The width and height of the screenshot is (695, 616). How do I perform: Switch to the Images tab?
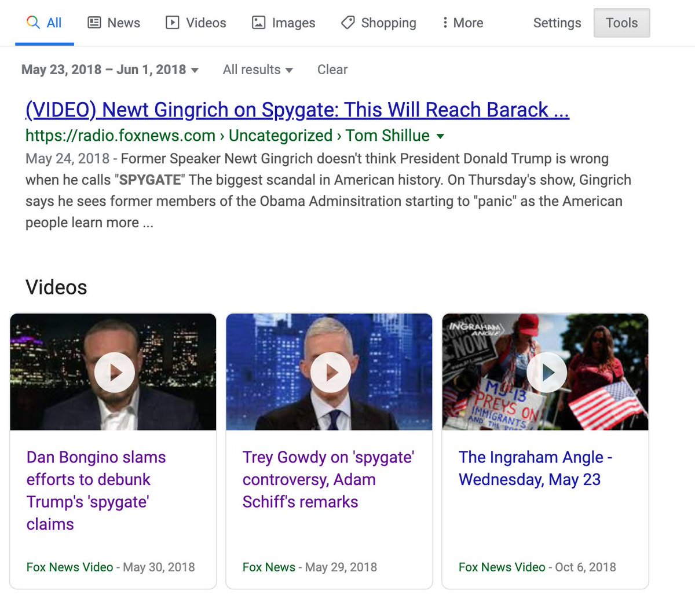pyautogui.click(x=283, y=23)
